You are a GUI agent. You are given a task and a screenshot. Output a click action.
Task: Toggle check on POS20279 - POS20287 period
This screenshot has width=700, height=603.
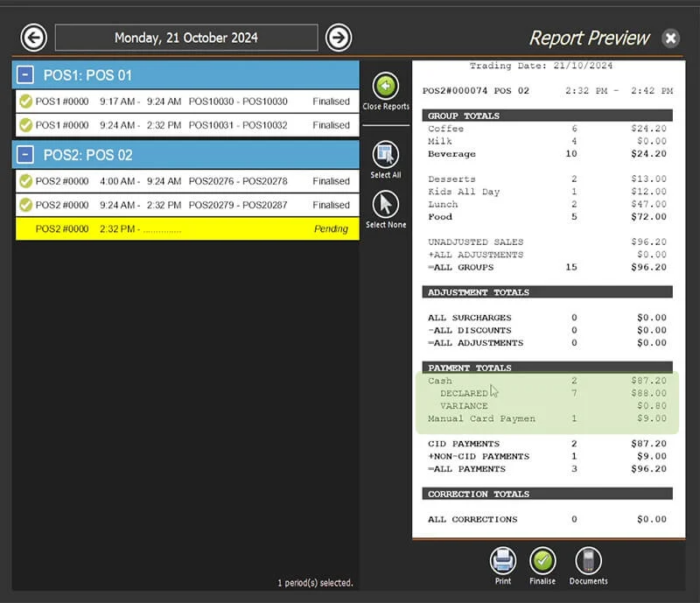pos(26,205)
